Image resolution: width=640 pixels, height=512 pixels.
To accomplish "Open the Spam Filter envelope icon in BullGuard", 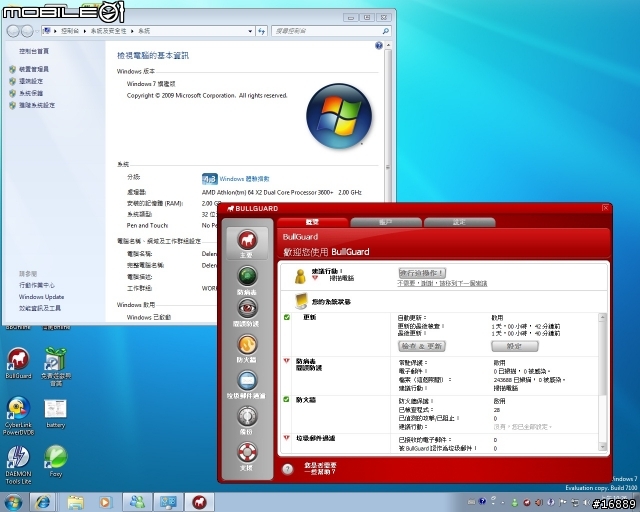I will pyautogui.click(x=247, y=381).
